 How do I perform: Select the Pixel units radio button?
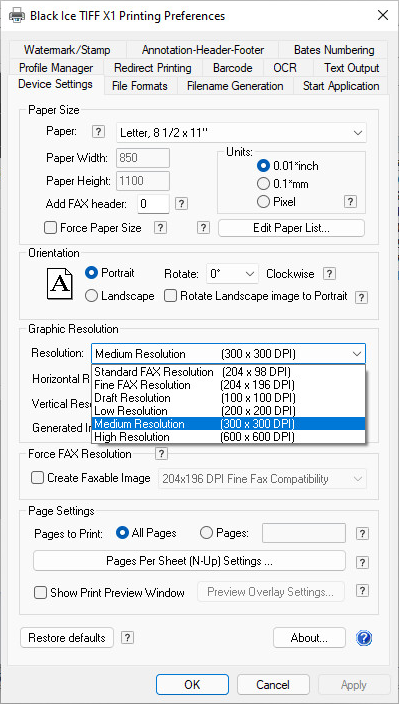tap(263, 202)
